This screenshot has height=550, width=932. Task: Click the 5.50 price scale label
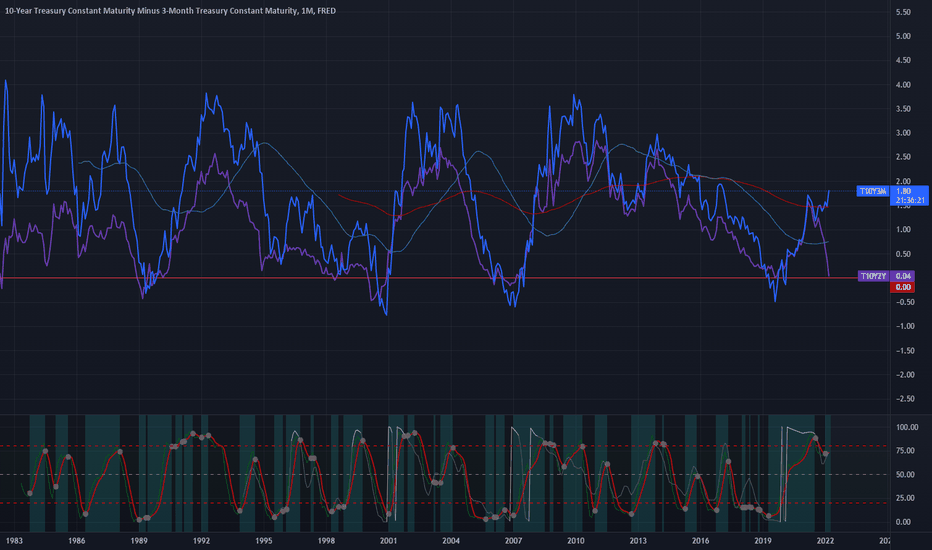(903, 12)
